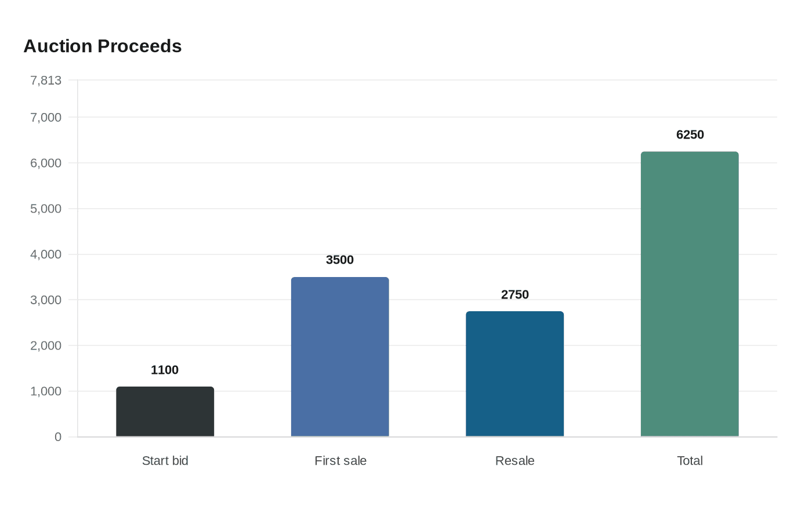Click the 2,000 y-axis tick label
This screenshot has width=812, height=510.
click(46, 345)
